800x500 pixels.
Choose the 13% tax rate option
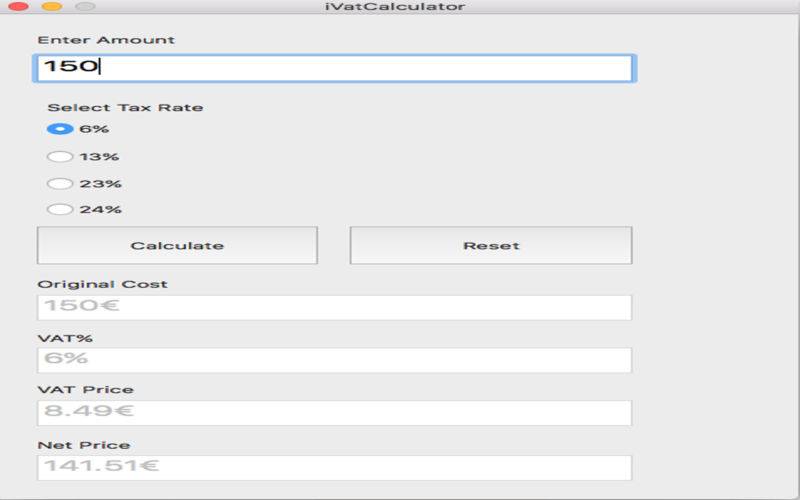tap(60, 156)
